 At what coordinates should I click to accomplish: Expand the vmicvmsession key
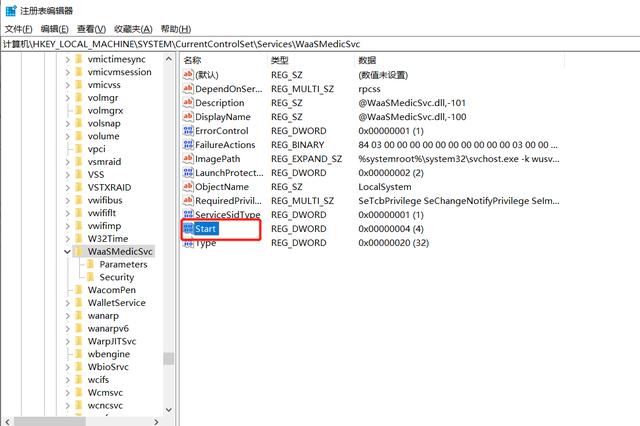click(x=68, y=72)
